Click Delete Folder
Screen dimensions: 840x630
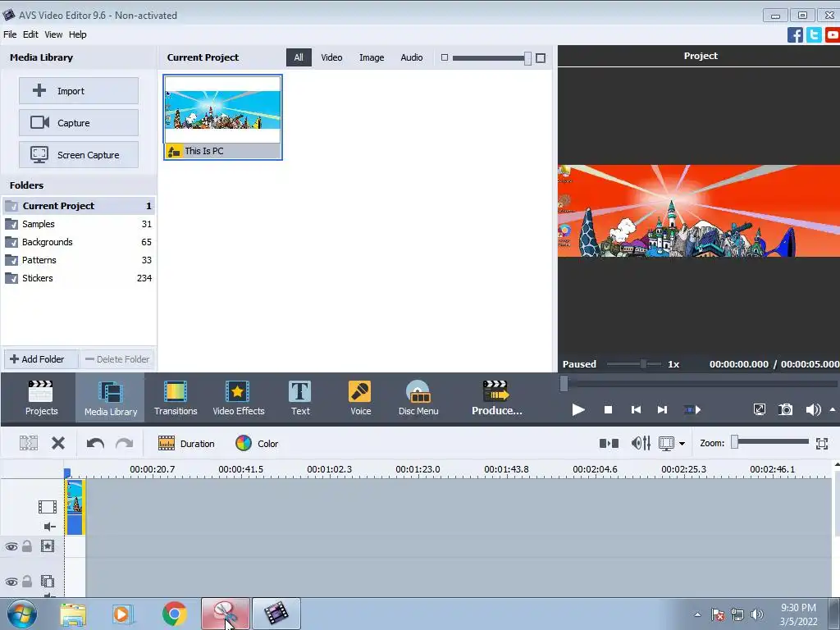click(x=117, y=359)
